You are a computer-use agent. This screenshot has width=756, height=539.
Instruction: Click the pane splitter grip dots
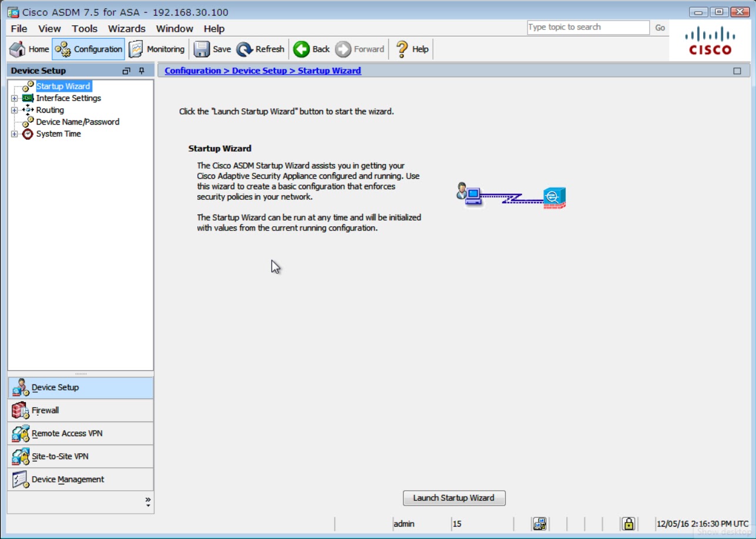pos(80,374)
